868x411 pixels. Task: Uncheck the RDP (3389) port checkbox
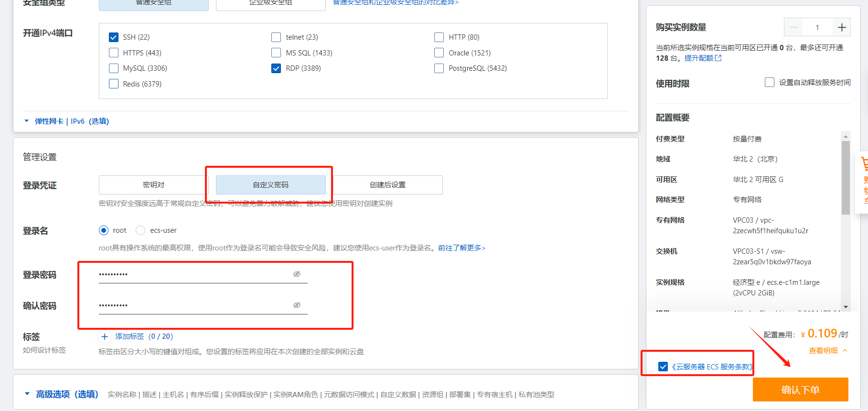click(276, 68)
